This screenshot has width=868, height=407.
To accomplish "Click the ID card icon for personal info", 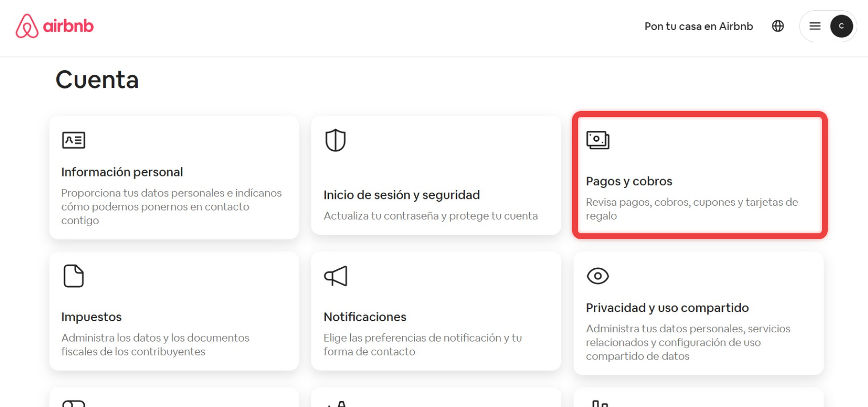I will pyautogui.click(x=74, y=140).
